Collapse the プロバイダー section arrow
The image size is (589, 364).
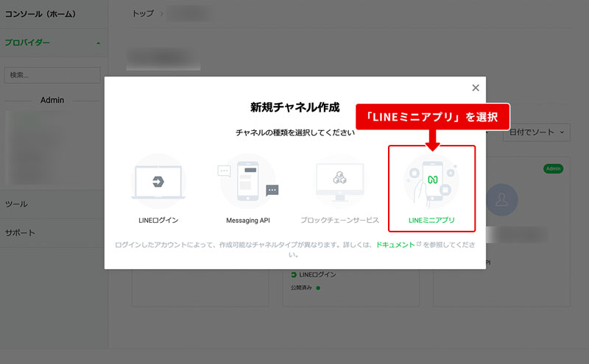(x=98, y=43)
